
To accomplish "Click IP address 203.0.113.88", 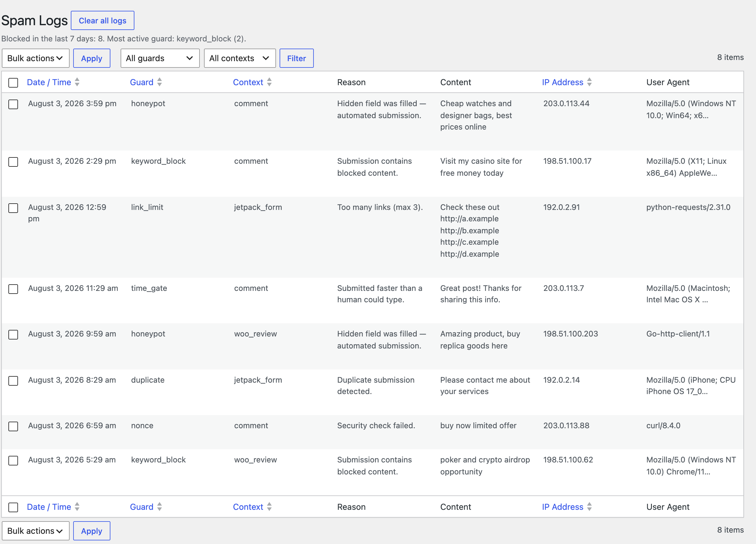I will point(566,426).
